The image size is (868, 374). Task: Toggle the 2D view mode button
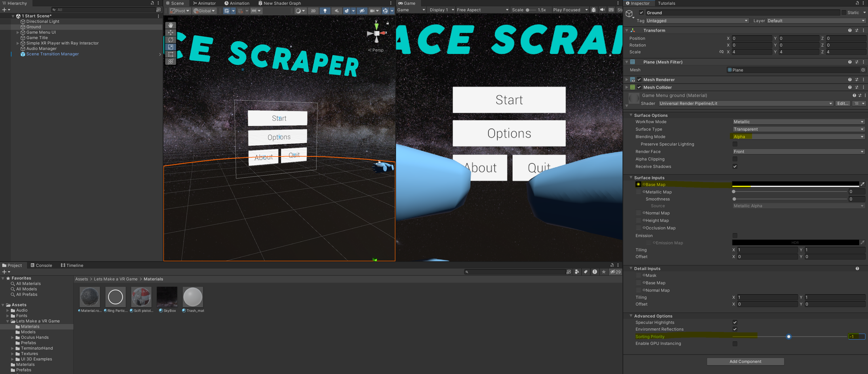coord(313,11)
